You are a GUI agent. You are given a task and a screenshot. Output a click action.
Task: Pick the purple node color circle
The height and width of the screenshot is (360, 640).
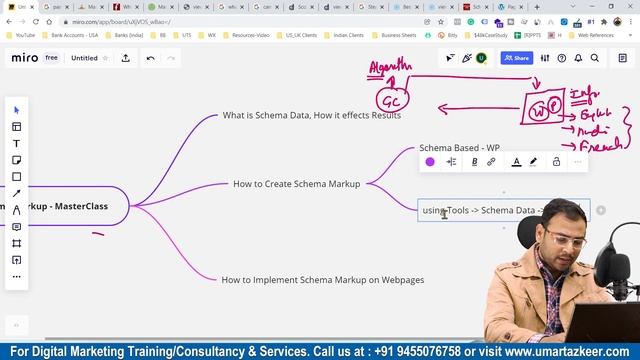[430, 162]
